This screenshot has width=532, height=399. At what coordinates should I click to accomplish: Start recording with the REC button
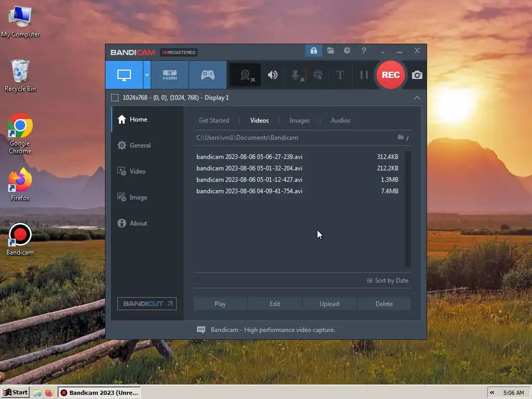point(391,75)
